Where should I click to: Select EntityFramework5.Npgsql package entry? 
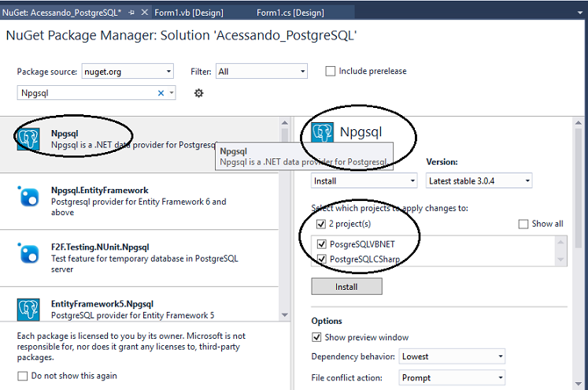point(139,304)
